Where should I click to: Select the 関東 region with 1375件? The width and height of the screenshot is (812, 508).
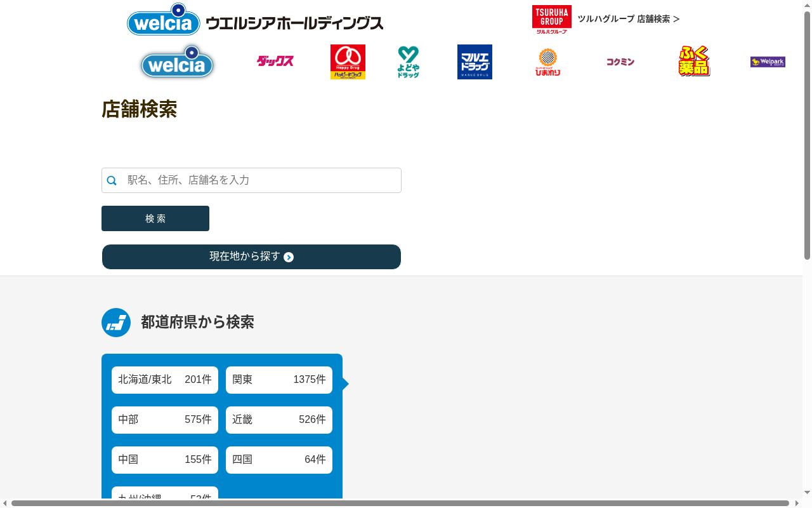pos(279,380)
